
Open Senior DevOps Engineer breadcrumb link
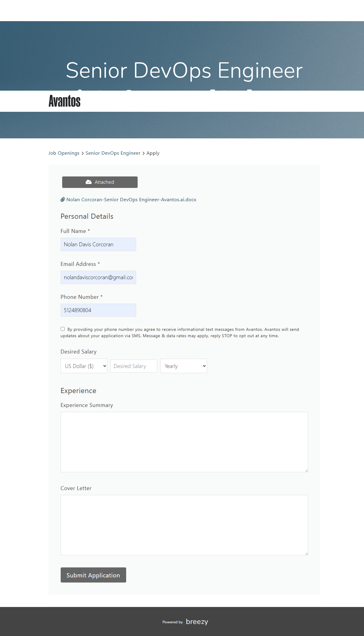click(113, 153)
